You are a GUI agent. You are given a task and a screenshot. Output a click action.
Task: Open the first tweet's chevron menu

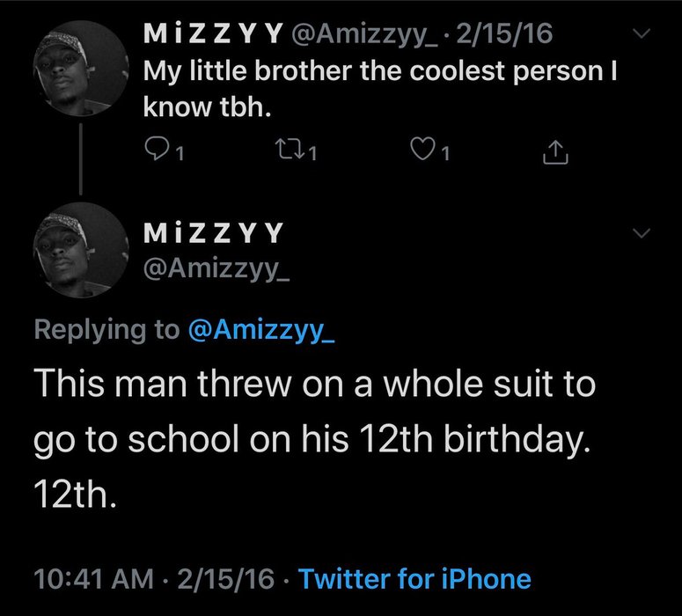click(642, 34)
